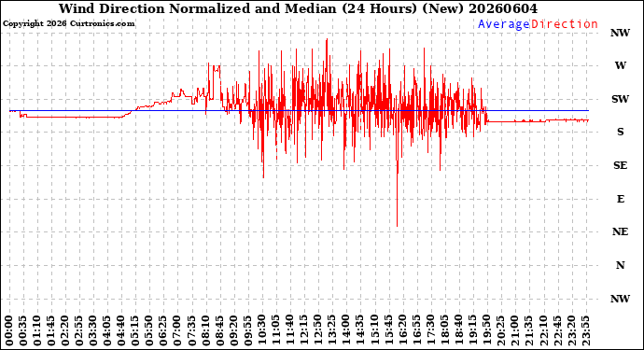
Task: Click the 20:25 time axis label
Action: pyautogui.click(x=501, y=331)
